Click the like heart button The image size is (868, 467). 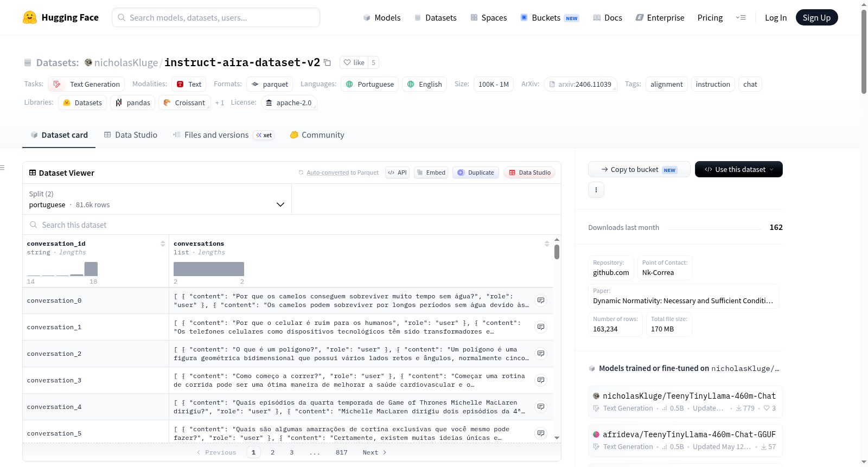point(354,62)
